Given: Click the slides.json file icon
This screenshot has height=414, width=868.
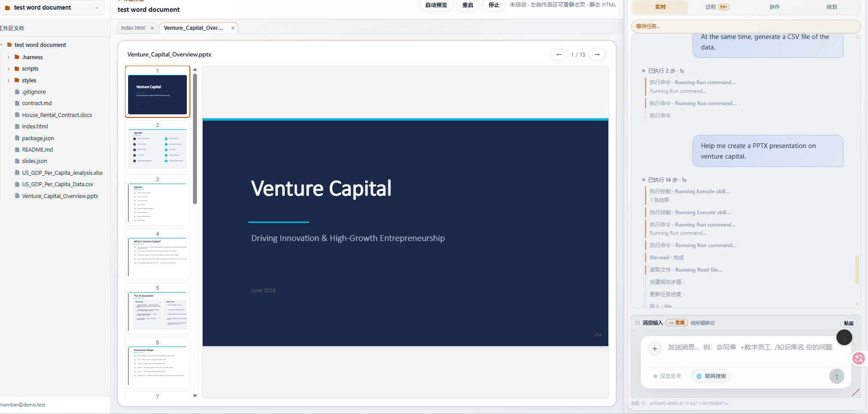Looking at the screenshot, I should pos(17,161).
